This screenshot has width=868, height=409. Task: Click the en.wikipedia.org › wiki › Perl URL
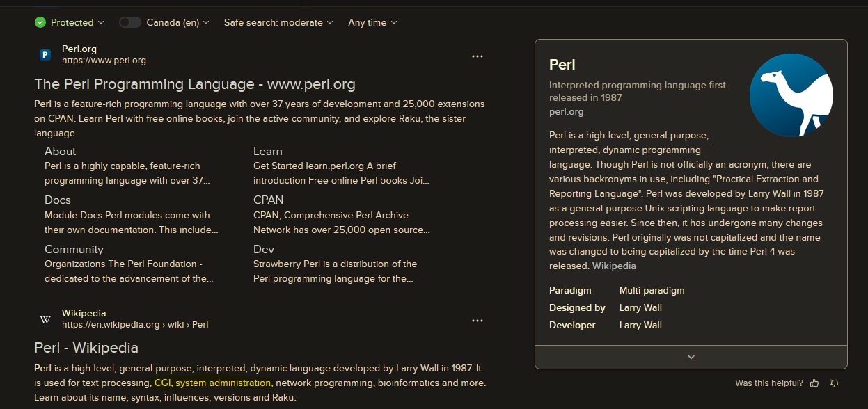point(135,325)
